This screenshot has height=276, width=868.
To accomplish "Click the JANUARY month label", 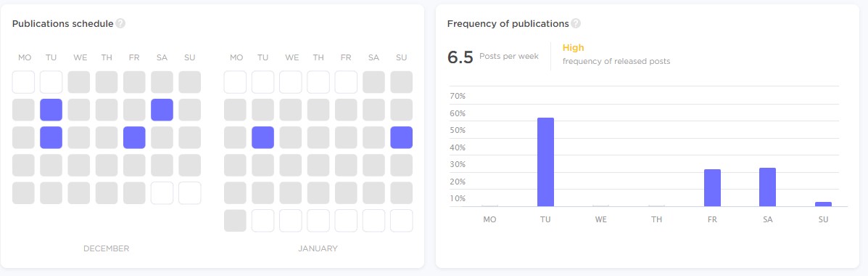I will (x=318, y=248).
